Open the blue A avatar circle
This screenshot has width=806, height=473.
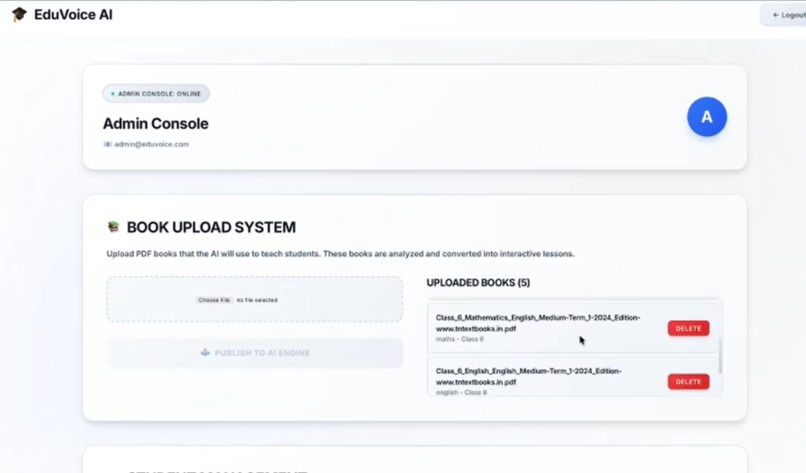click(707, 117)
